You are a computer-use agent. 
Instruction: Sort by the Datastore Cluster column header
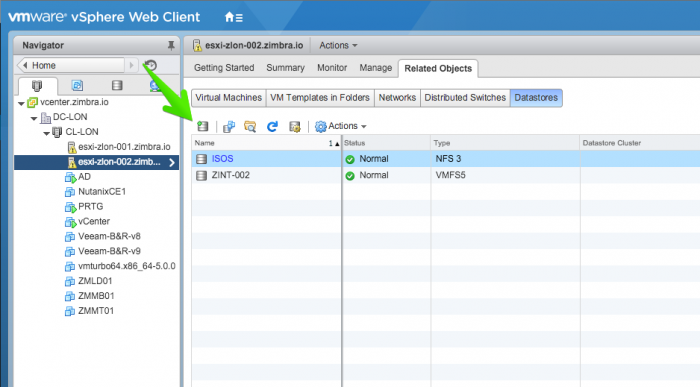[x=640, y=143]
